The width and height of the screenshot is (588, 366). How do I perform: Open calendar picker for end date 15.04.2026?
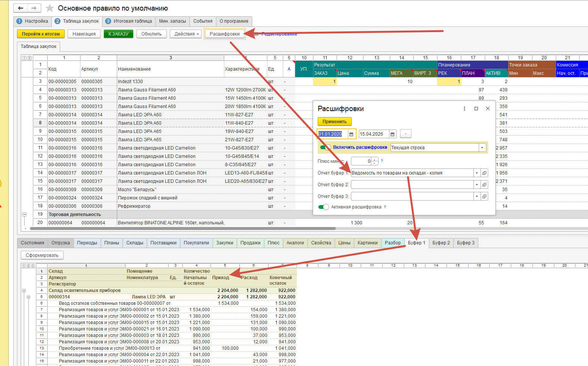[393, 134]
